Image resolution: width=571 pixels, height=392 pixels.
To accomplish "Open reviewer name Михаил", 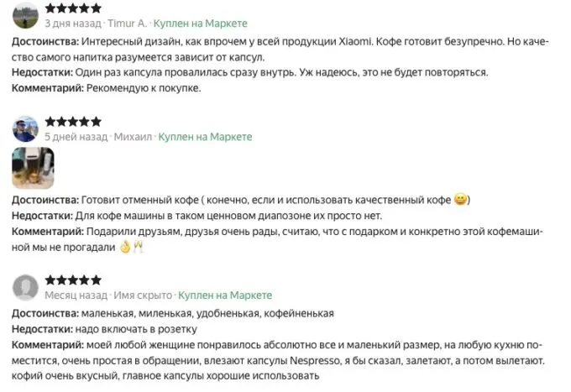I will (134, 136).
